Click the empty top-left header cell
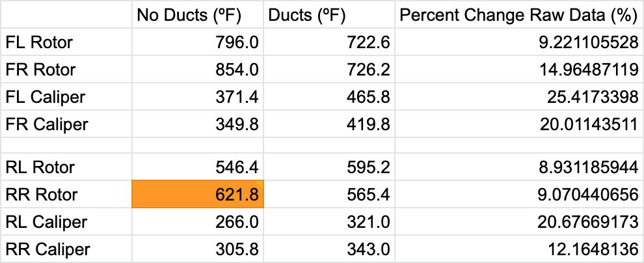Viewport: 644px width, 263px height. click(66, 14)
